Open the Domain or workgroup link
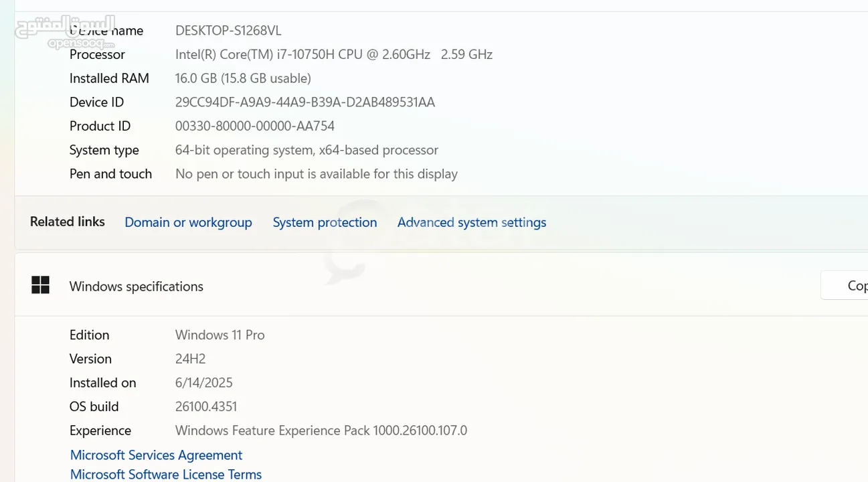Screen dimensions: 868x482 (188, 222)
